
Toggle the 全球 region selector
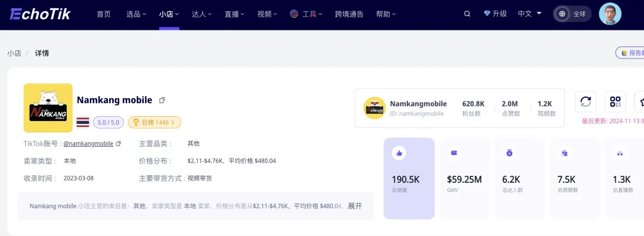tap(572, 14)
